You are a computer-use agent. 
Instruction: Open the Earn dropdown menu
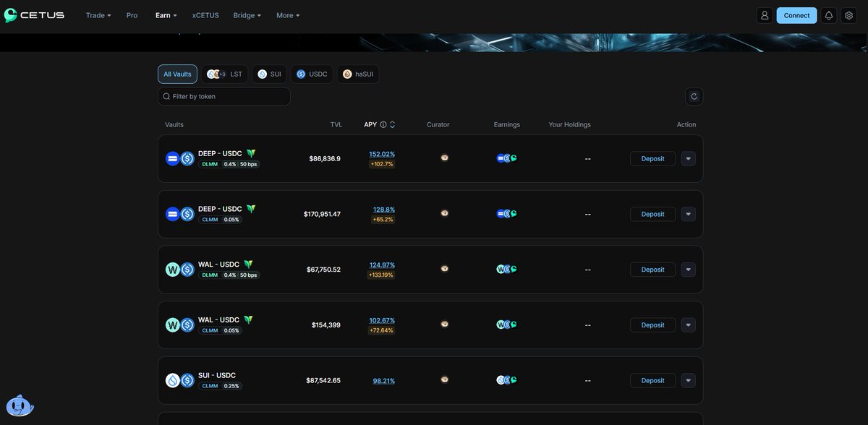tap(166, 15)
